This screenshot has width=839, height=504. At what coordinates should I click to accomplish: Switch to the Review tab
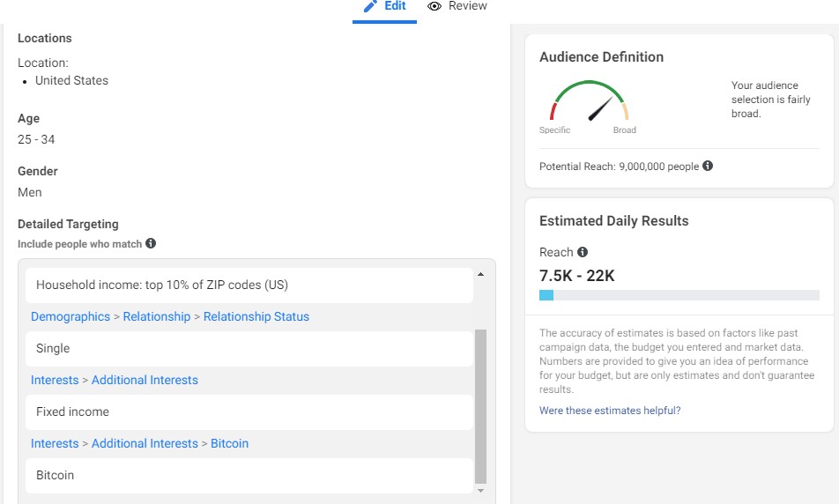click(467, 6)
